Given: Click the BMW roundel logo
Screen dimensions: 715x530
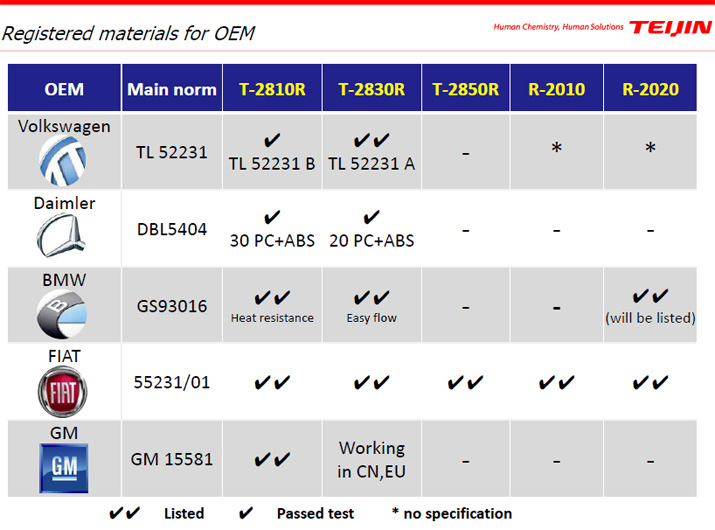Looking at the screenshot, I should [x=62, y=315].
